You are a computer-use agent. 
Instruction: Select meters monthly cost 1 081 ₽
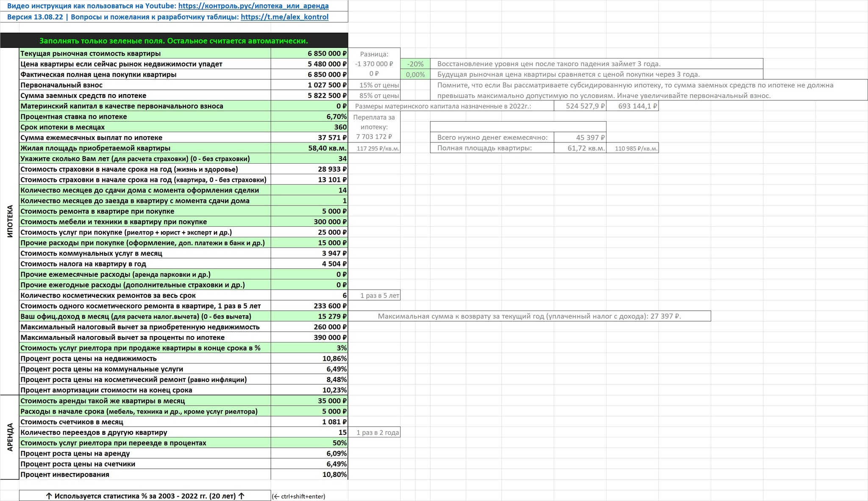tap(309, 422)
